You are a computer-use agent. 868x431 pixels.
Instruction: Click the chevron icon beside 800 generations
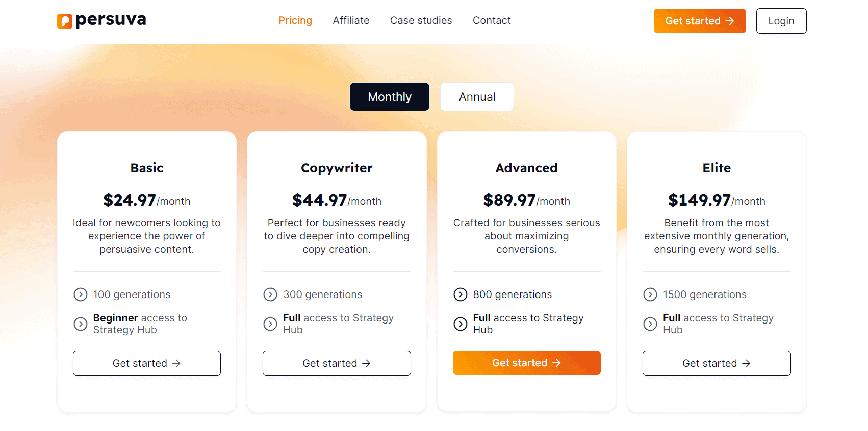(x=460, y=294)
